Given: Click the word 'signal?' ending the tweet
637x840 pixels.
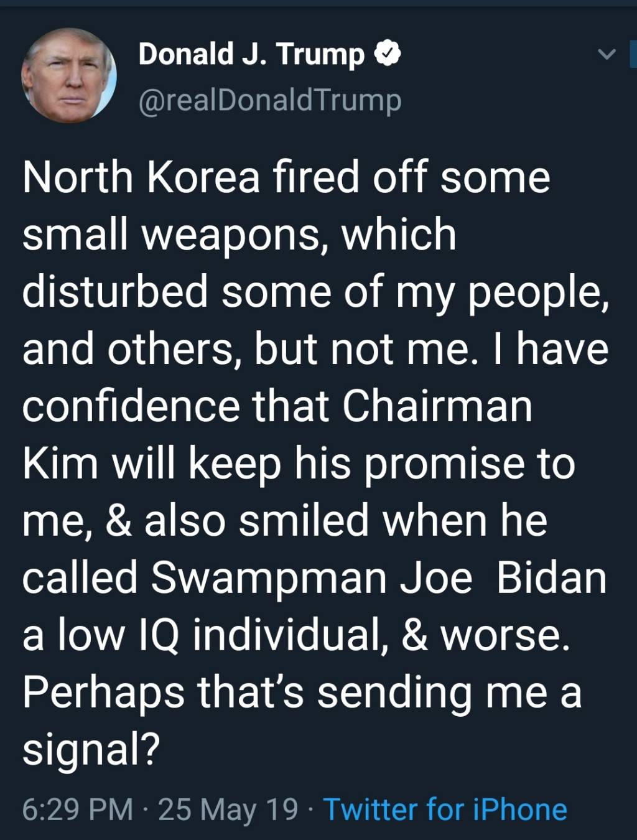Looking at the screenshot, I should (x=91, y=749).
